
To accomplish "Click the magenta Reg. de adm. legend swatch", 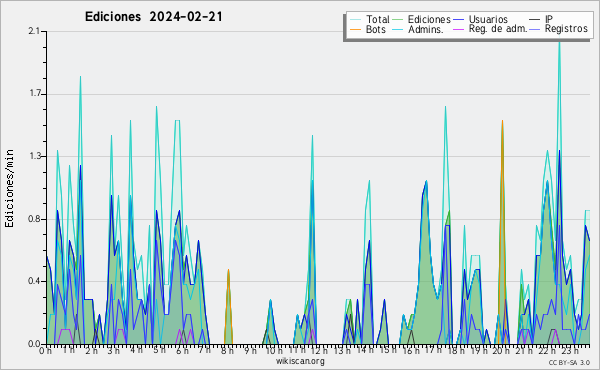I will (458, 29).
